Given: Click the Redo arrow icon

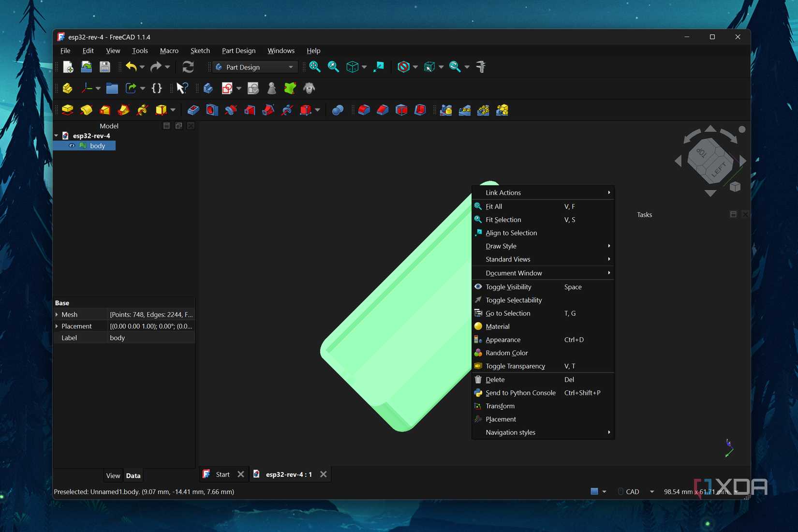Looking at the screenshot, I should point(156,67).
